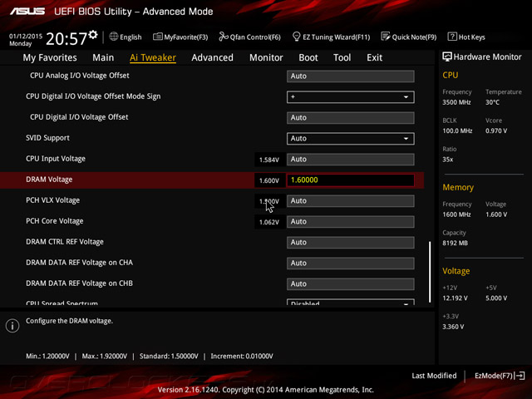Viewport: 532px width, 399px height.
Task: Click the 1.600V reading beside DRAM Voltage
Action: (269, 181)
